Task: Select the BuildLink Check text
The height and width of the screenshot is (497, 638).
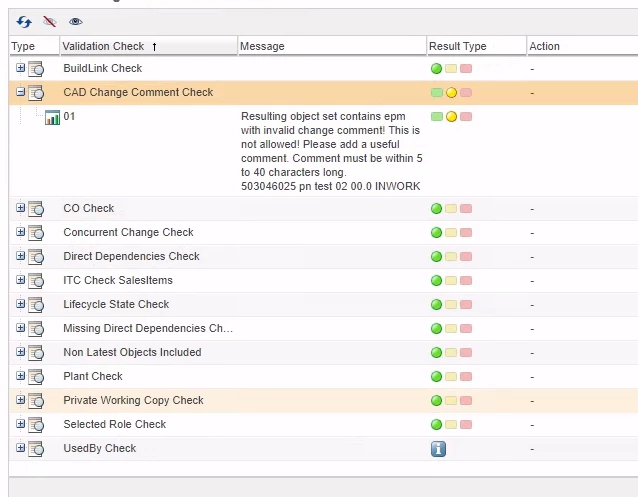Action: [103, 68]
